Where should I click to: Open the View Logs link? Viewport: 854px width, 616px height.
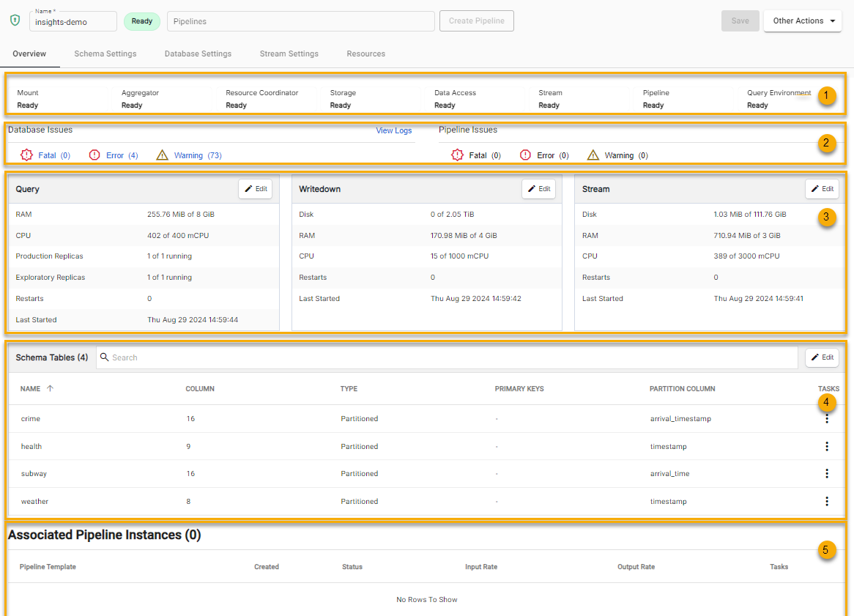click(394, 130)
